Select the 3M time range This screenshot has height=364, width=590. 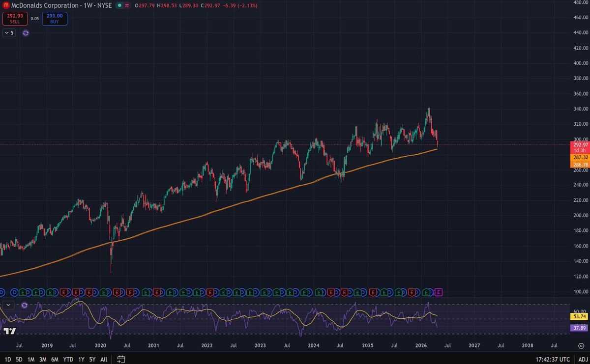coord(43,359)
